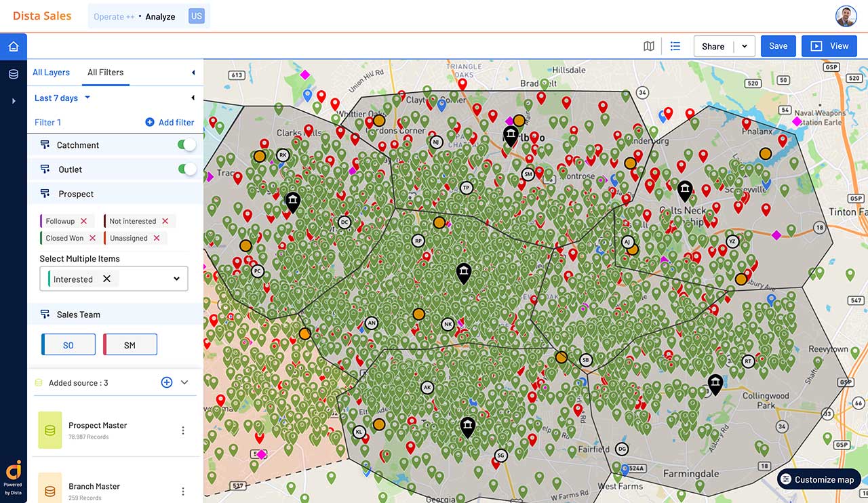Click the SB territory marker

pyautogui.click(x=586, y=360)
